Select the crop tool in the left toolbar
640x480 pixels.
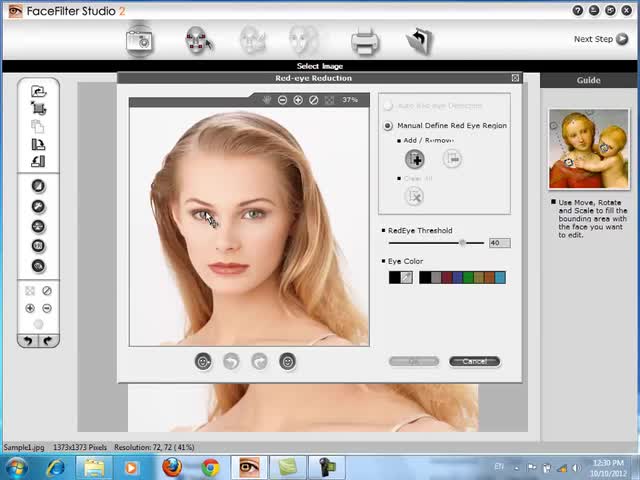[39, 108]
